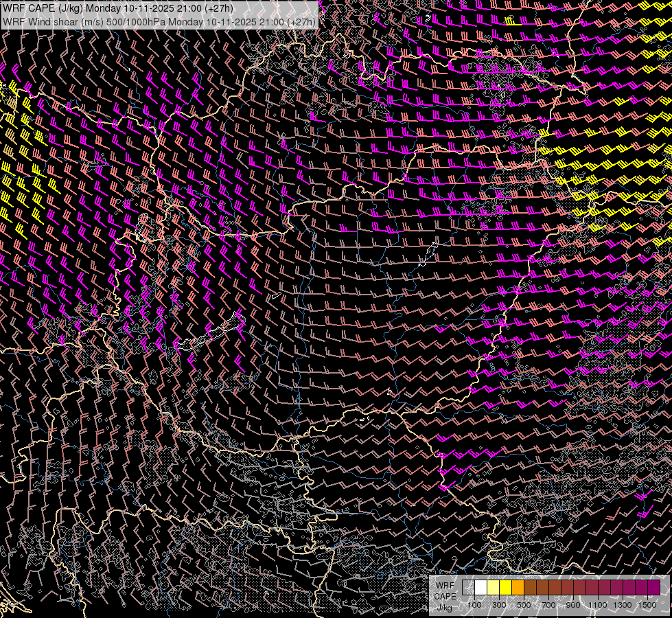The image size is (672, 618).
Task: Click the legend title word CAPE
Action: tap(445, 597)
